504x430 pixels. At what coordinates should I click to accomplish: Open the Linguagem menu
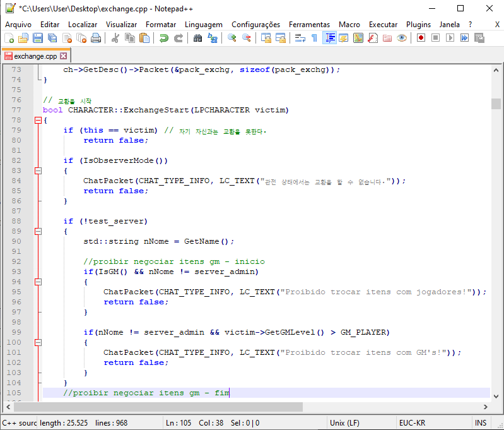pyautogui.click(x=204, y=25)
